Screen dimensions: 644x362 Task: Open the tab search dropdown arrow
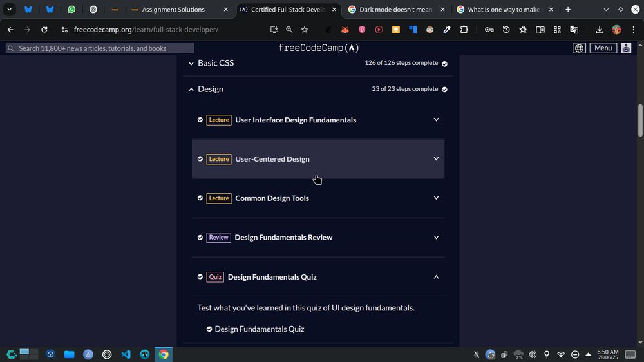tap(606, 9)
